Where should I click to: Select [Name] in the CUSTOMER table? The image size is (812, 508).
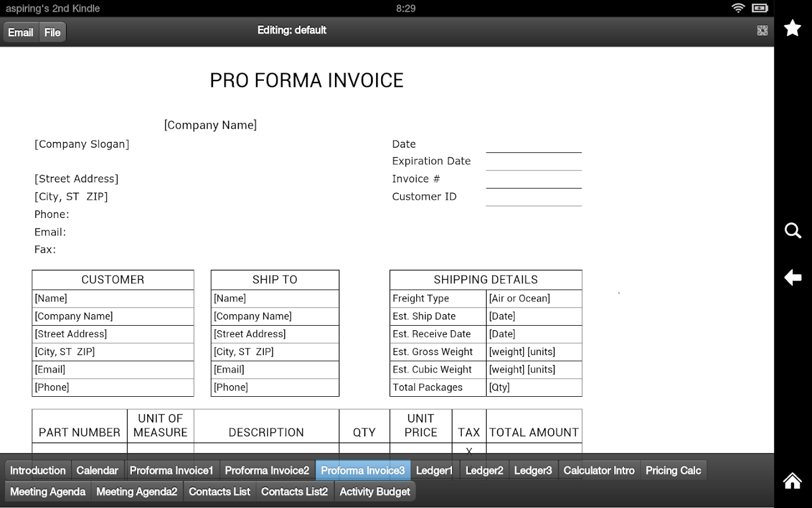(x=113, y=299)
